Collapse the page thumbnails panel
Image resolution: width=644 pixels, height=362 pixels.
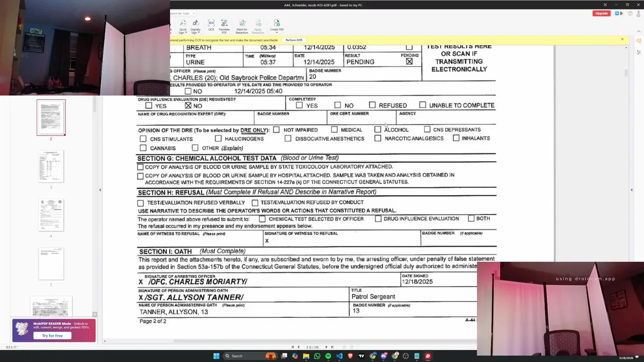click(100, 190)
